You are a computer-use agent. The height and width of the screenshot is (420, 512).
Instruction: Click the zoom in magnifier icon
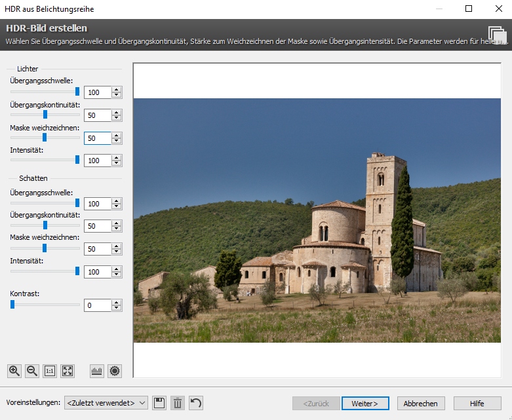tap(14, 371)
